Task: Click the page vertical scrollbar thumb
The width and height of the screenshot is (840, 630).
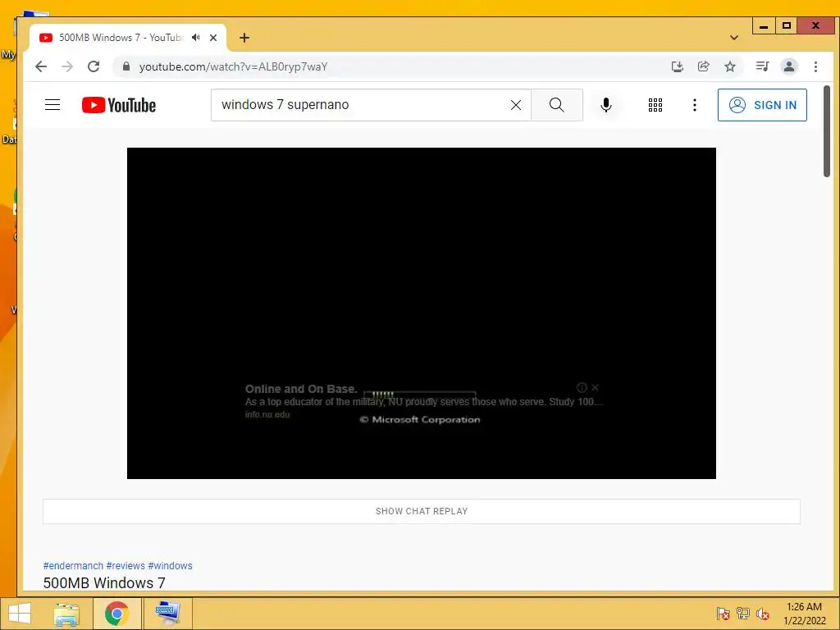Action: tap(827, 131)
